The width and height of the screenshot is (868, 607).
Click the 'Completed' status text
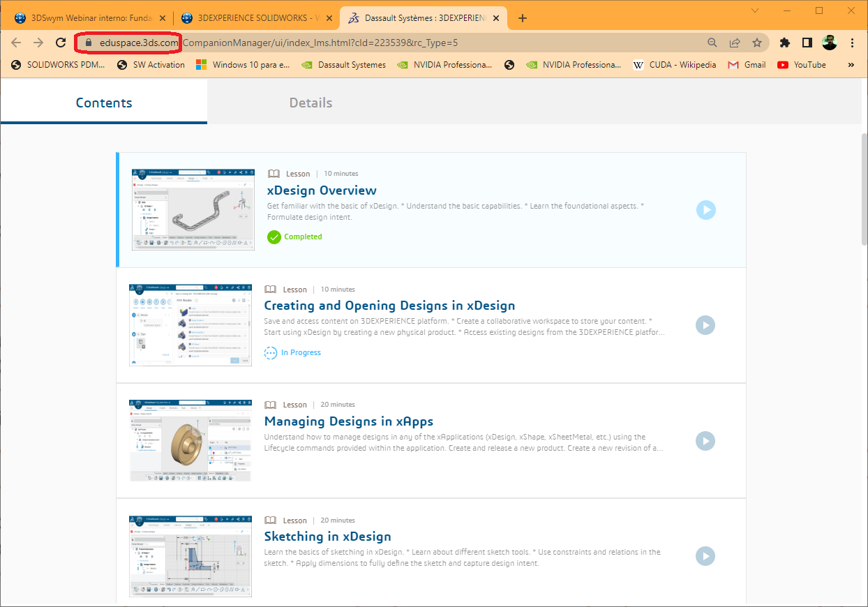[303, 237]
